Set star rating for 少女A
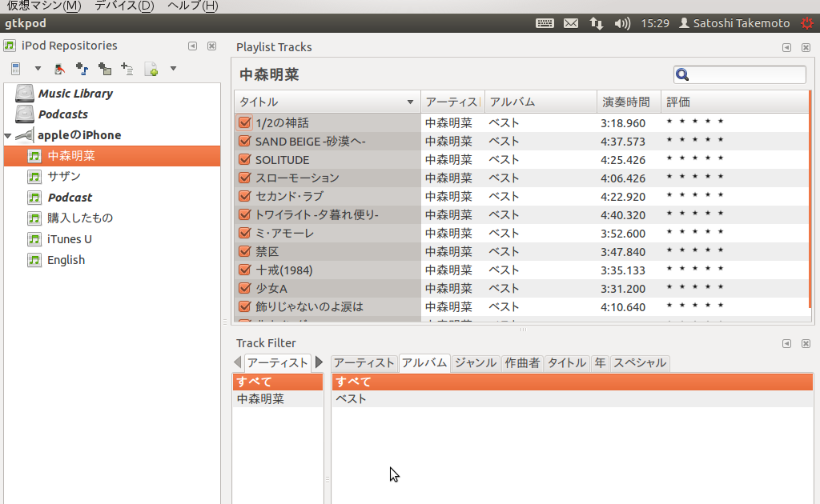The width and height of the screenshot is (820, 504). pyautogui.click(x=695, y=287)
